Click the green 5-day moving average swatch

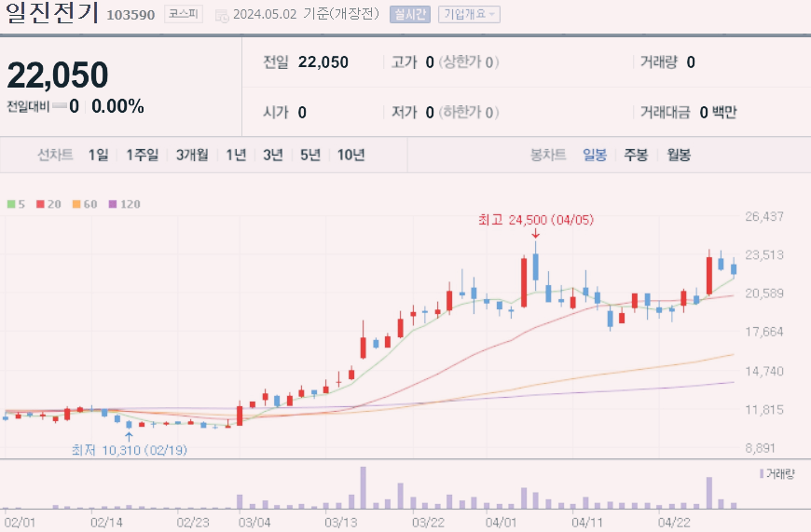(11, 204)
